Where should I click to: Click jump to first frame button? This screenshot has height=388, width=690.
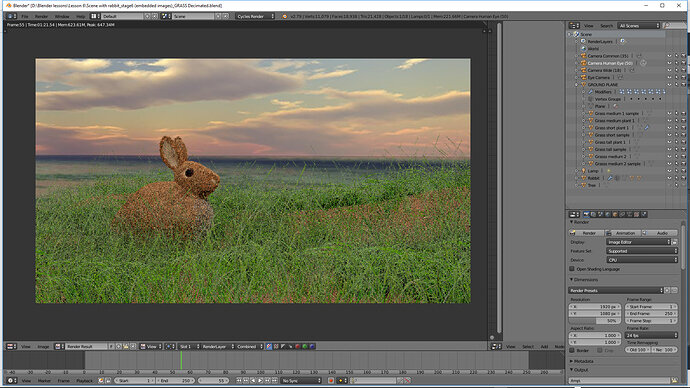pos(239,381)
